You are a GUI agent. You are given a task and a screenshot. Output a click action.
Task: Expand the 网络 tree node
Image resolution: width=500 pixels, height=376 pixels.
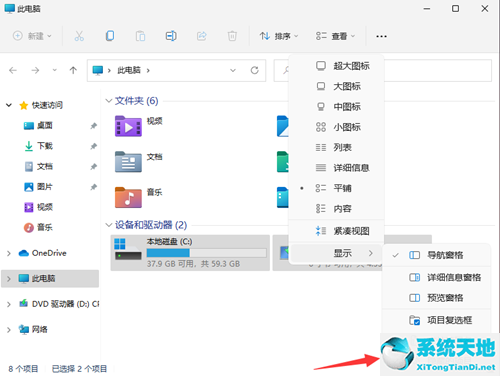pos(9,330)
